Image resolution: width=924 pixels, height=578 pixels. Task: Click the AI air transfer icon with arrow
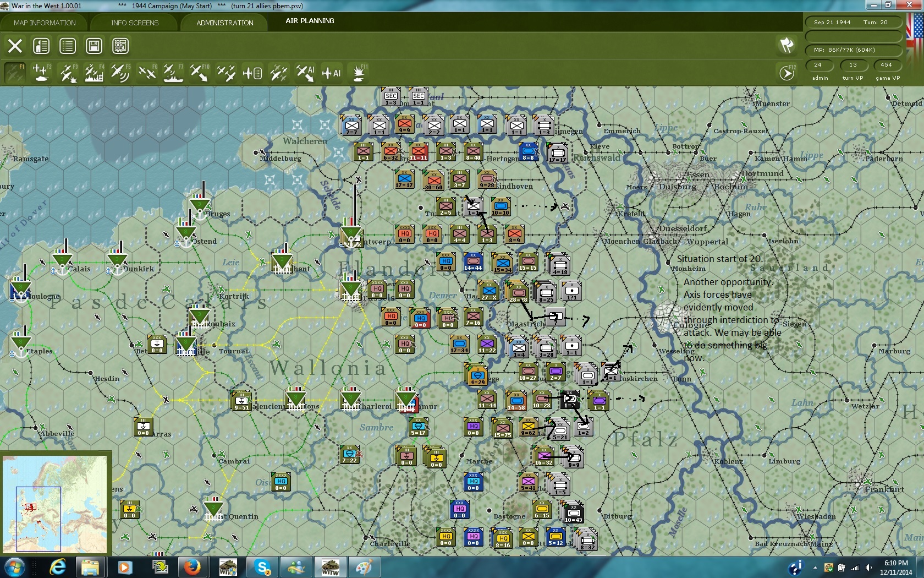(x=305, y=73)
